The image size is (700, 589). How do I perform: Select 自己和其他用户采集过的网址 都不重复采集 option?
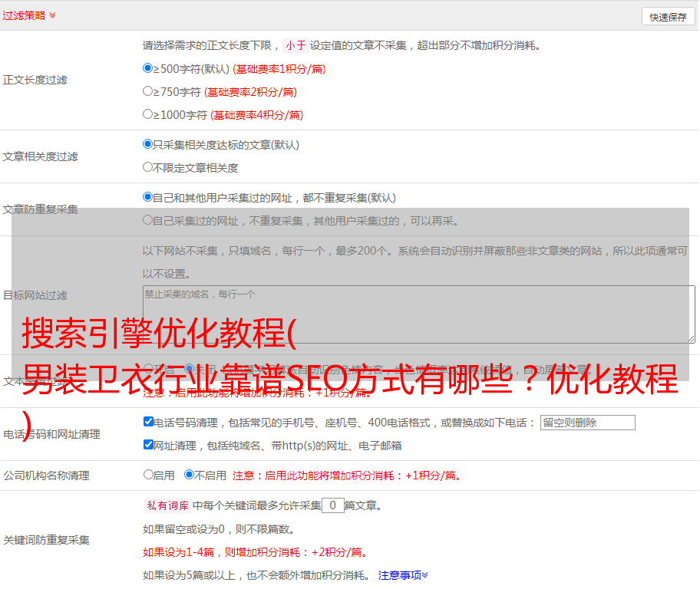click(147, 197)
